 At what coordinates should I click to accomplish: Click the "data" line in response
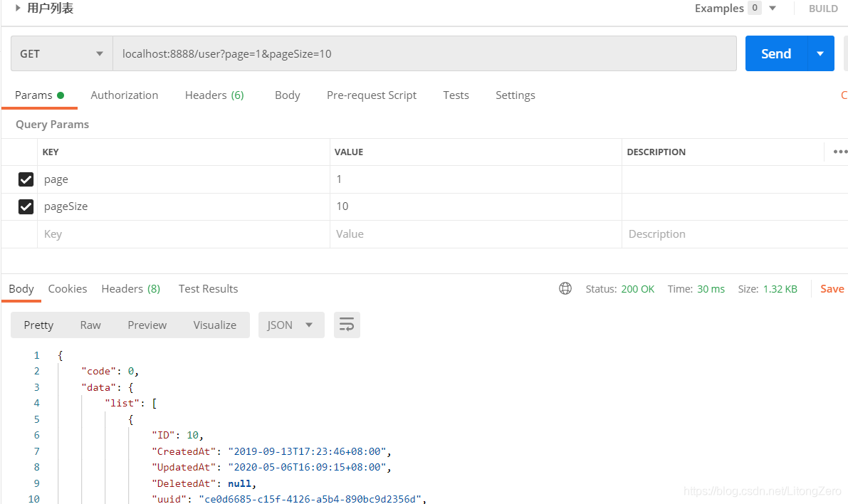(107, 387)
